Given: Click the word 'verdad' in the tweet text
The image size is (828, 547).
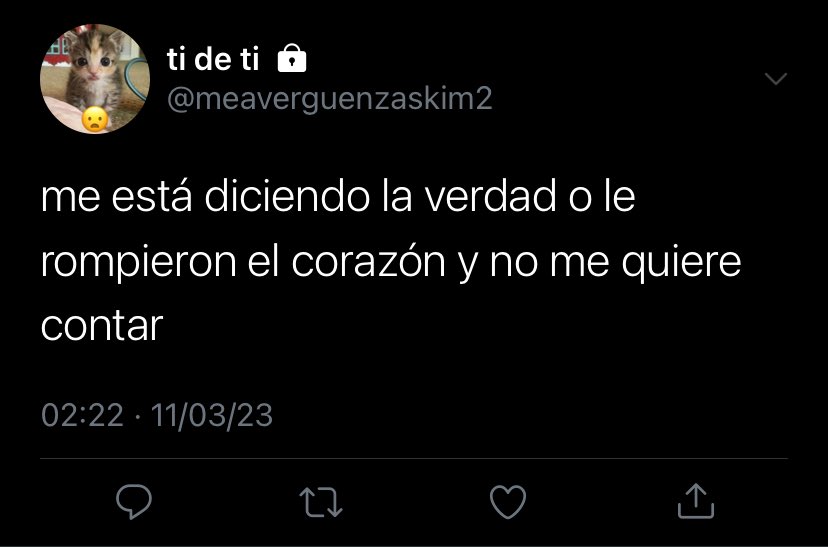Looking at the screenshot, I should coord(491,196).
